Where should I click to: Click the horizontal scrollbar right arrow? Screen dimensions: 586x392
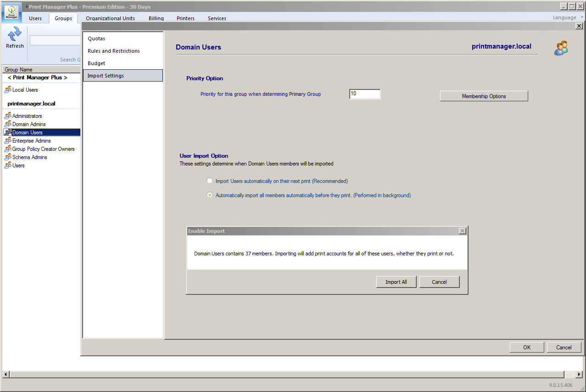pyautogui.click(x=579, y=375)
